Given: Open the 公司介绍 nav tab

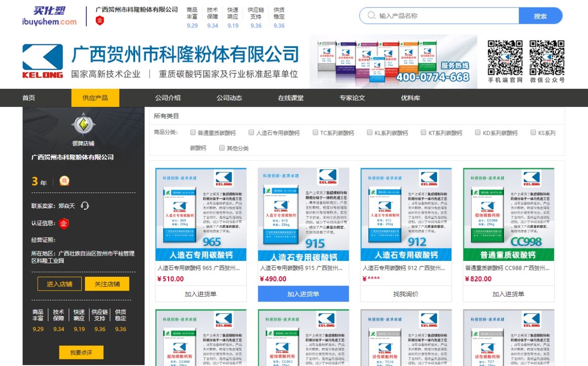Looking at the screenshot, I should pyautogui.click(x=168, y=98).
